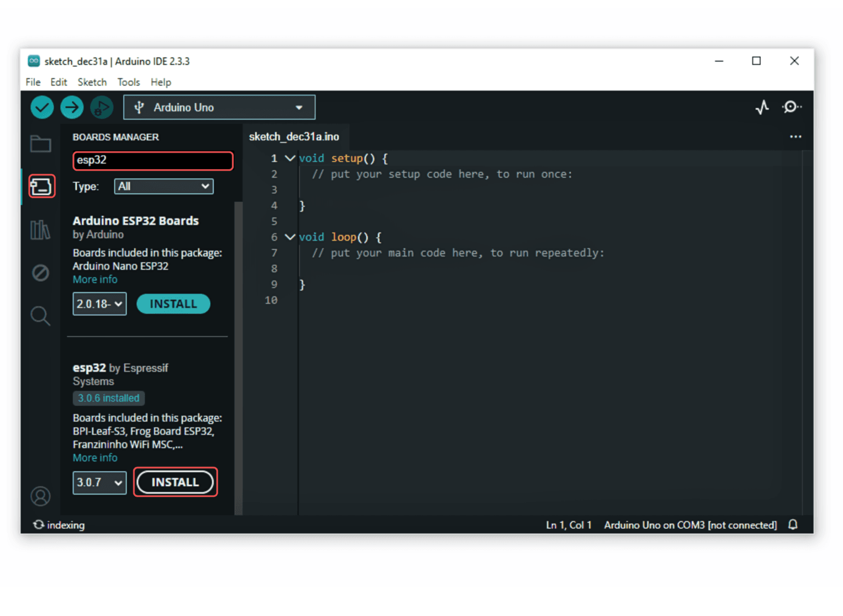
Task: Click the esp32 boards search field
Action: click(153, 160)
